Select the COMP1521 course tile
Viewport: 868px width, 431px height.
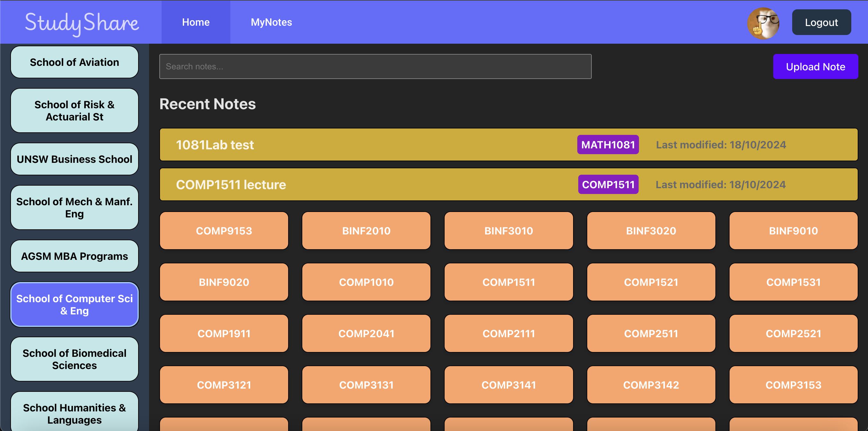click(651, 282)
